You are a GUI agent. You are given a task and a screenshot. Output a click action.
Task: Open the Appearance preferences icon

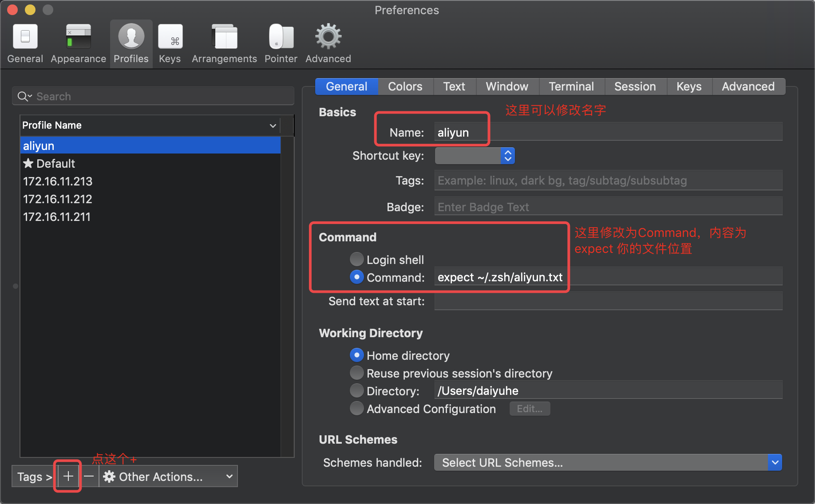(78, 42)
